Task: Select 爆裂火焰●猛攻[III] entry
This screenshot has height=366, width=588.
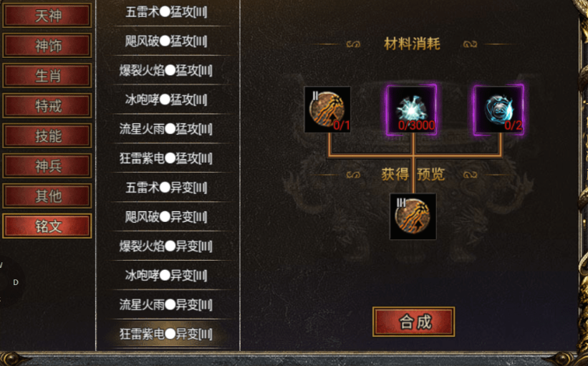Action: (x=166, y=70)
